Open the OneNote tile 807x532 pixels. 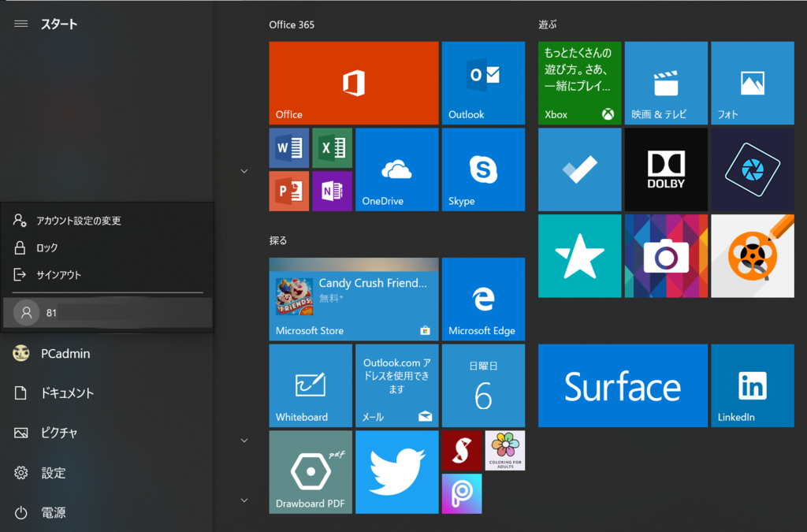(x=332, y=191)
